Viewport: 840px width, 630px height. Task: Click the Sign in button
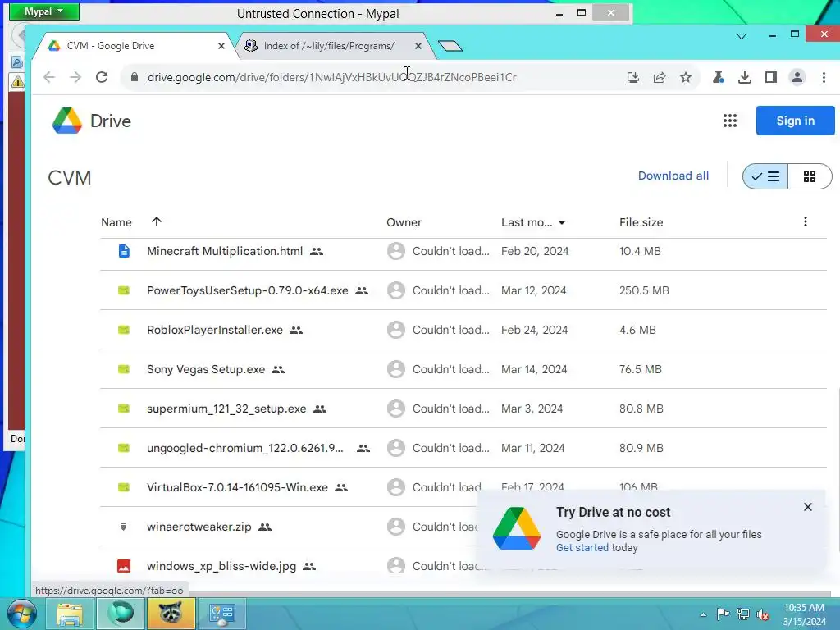796,121
